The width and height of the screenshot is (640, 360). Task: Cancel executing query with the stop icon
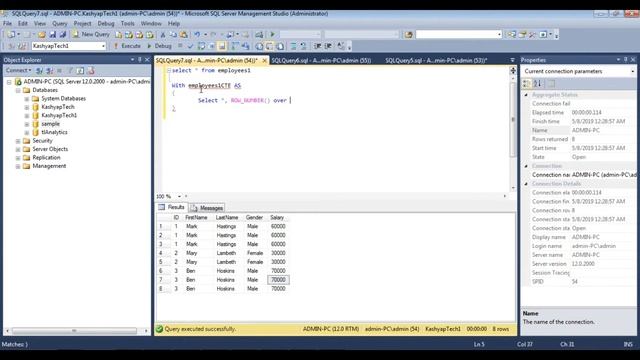(180, 46)
